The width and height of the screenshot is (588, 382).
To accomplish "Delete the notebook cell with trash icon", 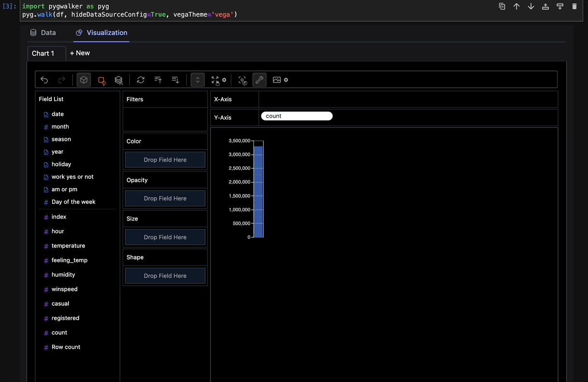I will click(x=574, y=6).
